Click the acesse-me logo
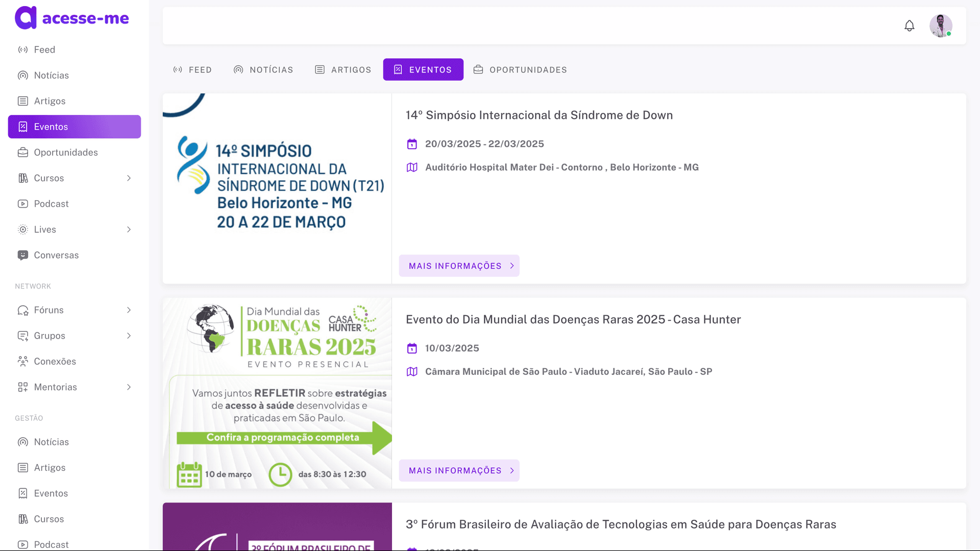 (72, 18)
